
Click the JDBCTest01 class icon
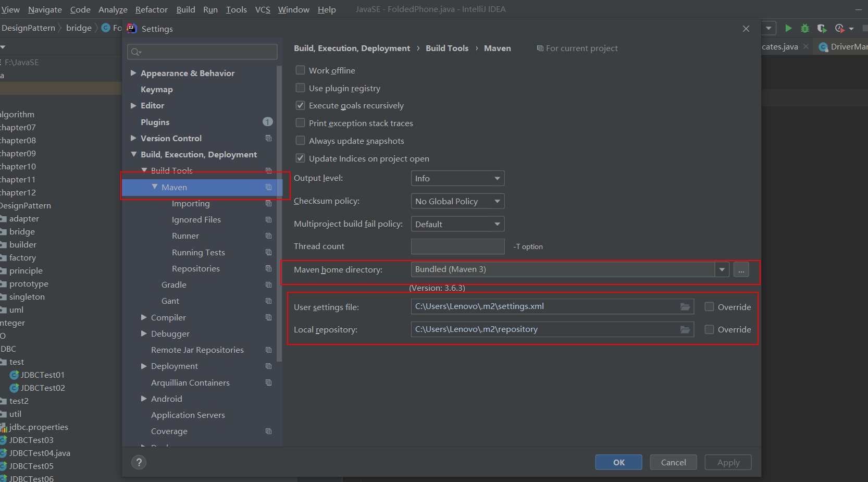click(15, 375)
